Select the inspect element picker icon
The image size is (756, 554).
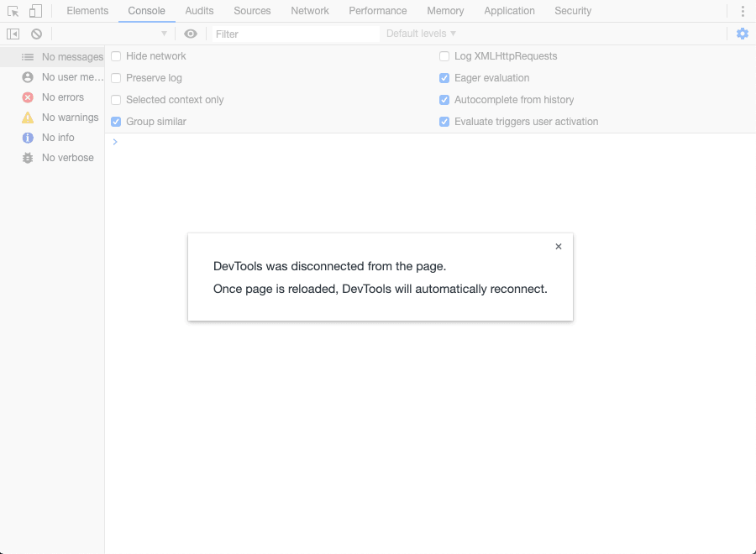[13, 11]
